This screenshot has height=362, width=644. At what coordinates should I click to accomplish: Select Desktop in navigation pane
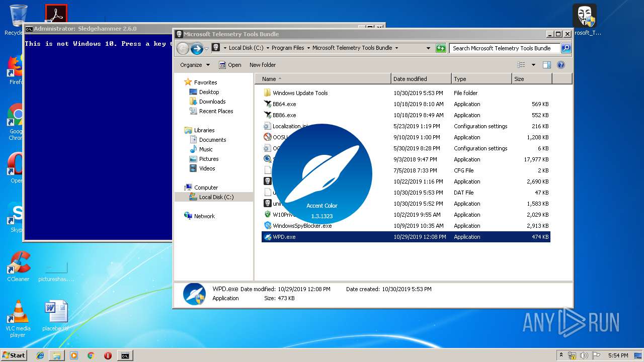pos(204,92)
